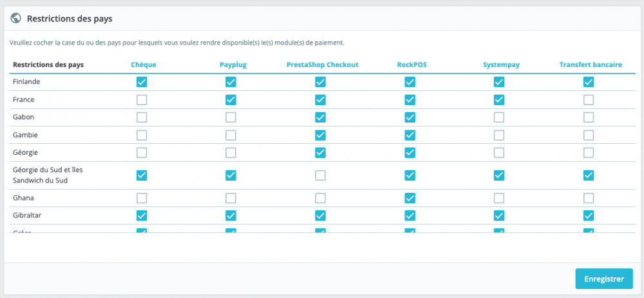Disable RockPOS for Géorgie
The image size is (644, 298).
[x=410, y=152]
